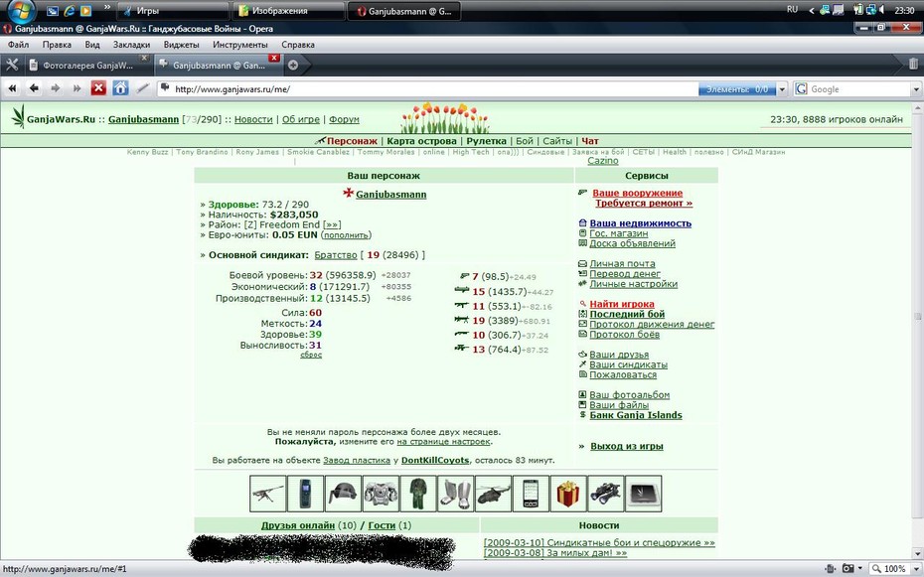Click Выход из игры link

626,446
